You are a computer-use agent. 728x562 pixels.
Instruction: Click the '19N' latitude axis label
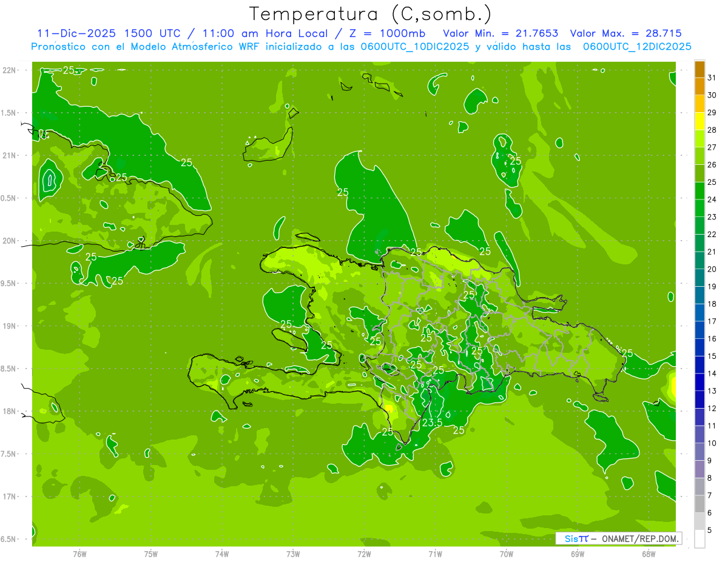coord(10,326)
